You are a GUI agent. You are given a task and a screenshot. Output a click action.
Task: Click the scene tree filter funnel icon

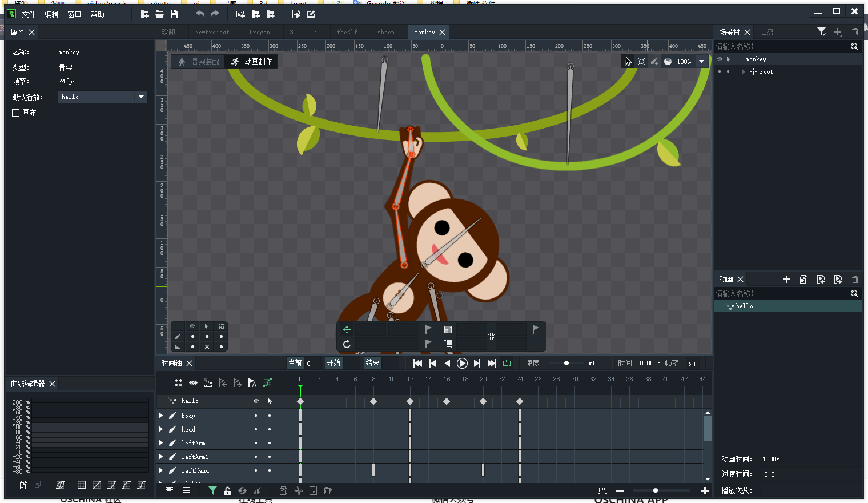821,32
